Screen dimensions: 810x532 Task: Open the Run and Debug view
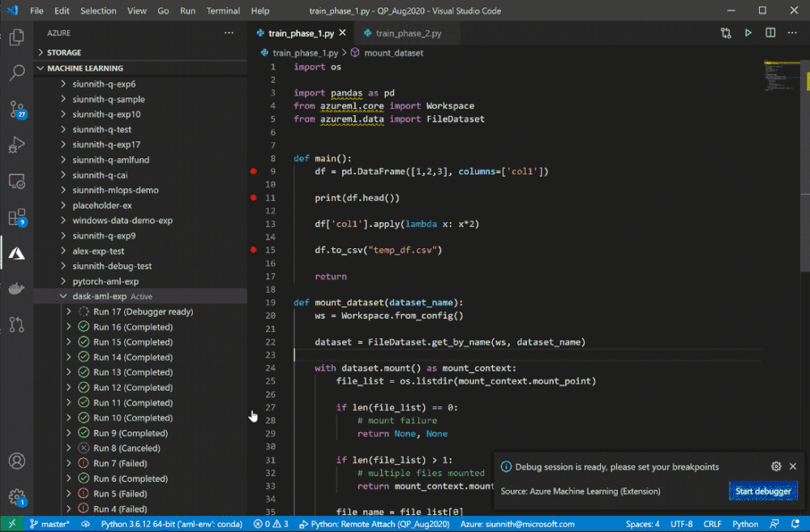[16, 145]
